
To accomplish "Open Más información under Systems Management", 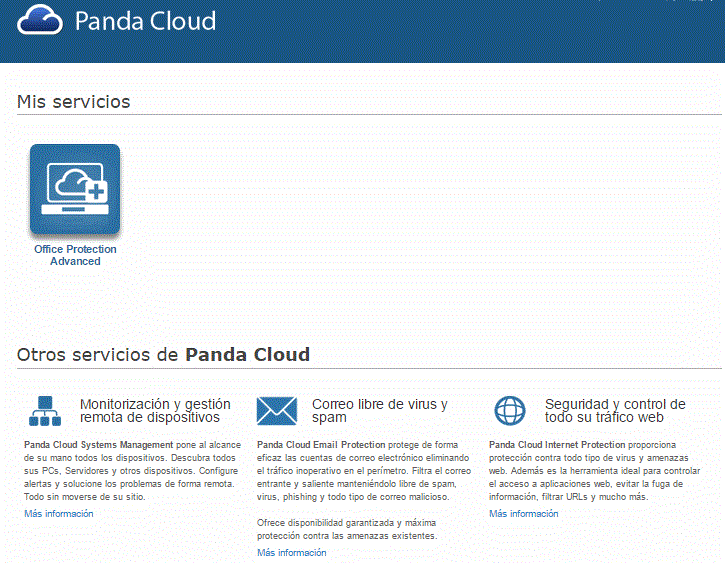I will pos(59,514).
